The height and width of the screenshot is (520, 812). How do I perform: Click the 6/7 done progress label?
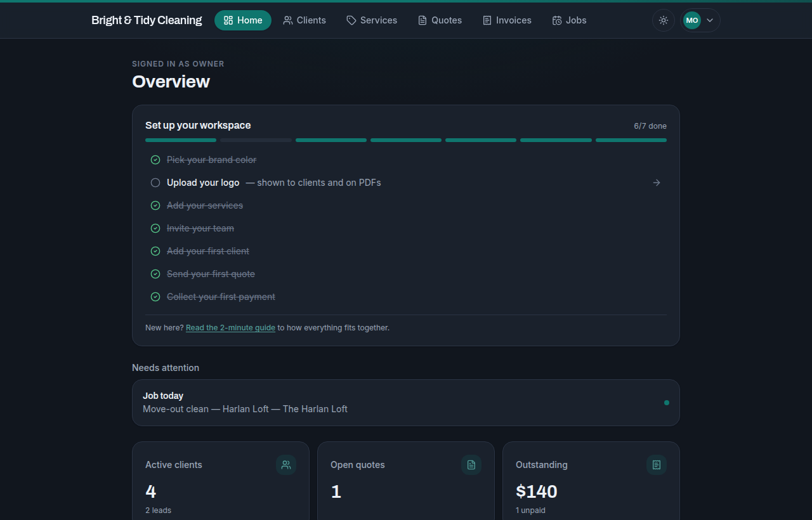click(650, 126)
